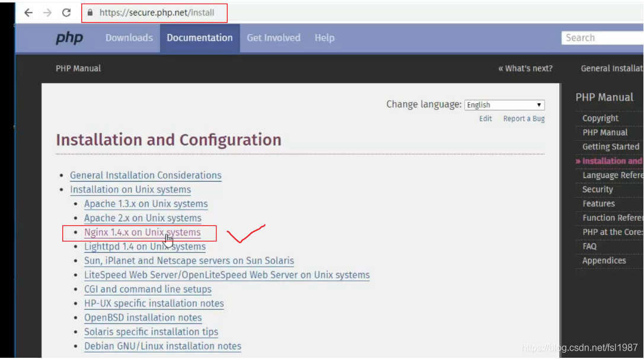Open Copyright in the sidebar
Viewport: 644px width, 359px height.
(x=600, y=118)
